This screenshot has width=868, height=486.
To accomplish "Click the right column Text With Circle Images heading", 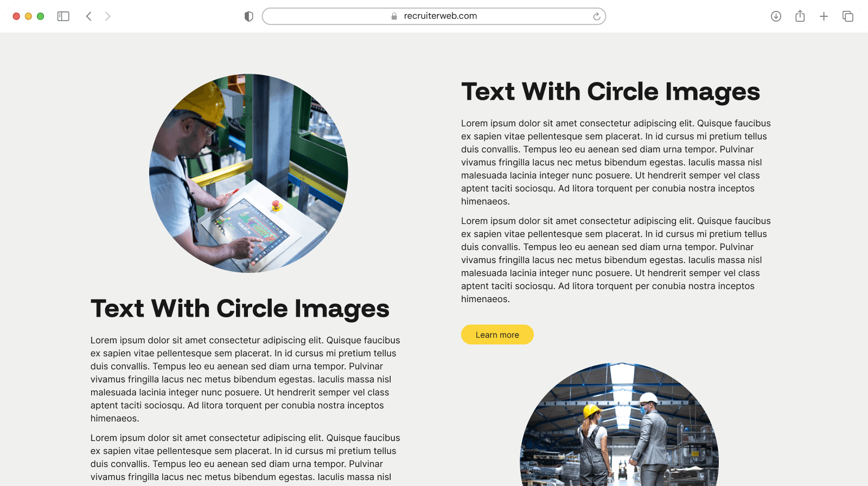I will point(610,92).
